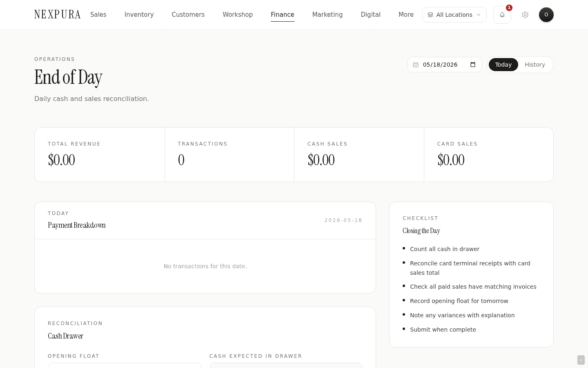Image resolution: width=588 pixels, height=368 pixels.
Task: Click 'Submit when complete' checklist item
Action: coord(443,330)
